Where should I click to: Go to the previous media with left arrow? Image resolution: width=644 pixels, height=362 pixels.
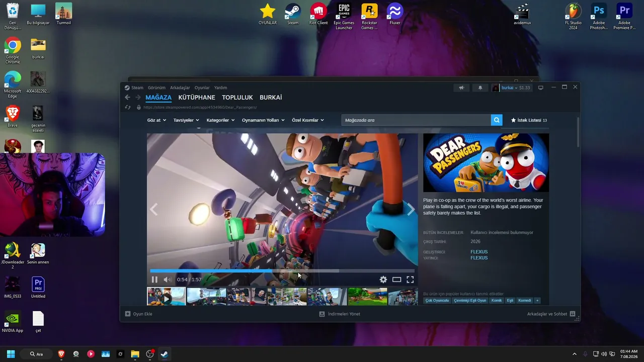(x=154, y=209)
